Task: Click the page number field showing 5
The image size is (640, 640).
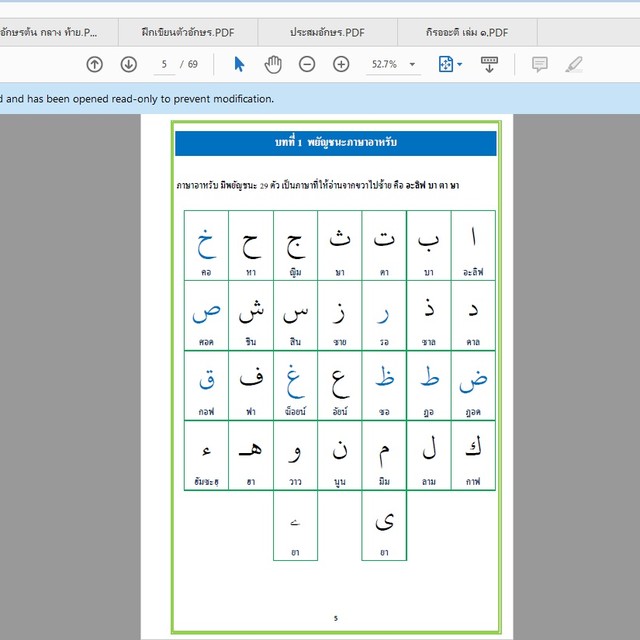Action: 163,64
